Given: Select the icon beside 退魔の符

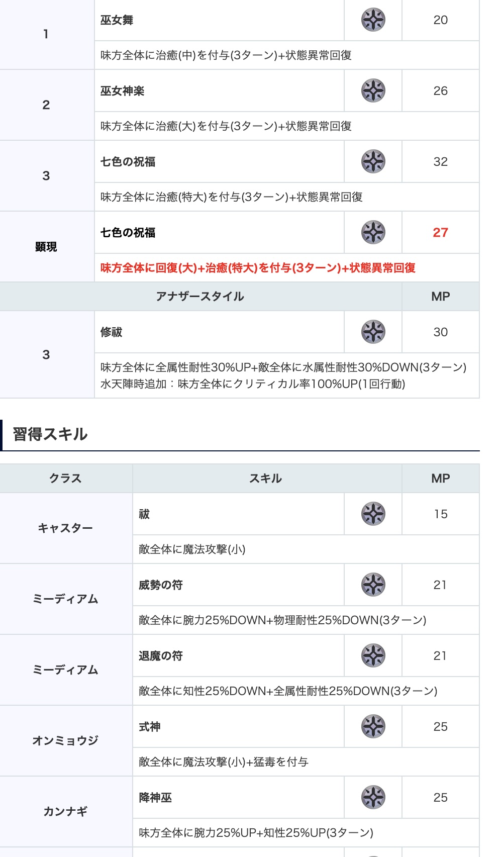Looking at the screenshot, I should tap(373, 655).
